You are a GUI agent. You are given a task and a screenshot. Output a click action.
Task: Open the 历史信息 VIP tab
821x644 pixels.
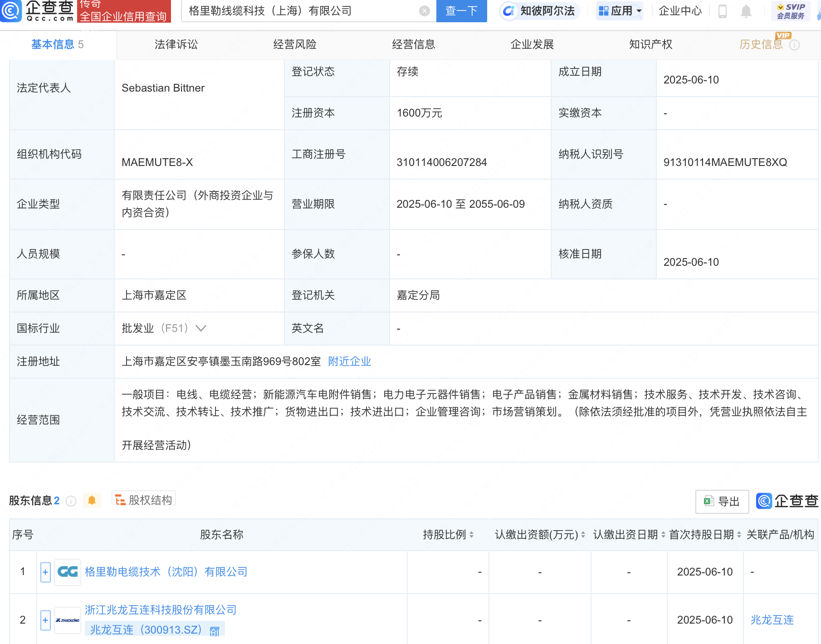point(761,44)
